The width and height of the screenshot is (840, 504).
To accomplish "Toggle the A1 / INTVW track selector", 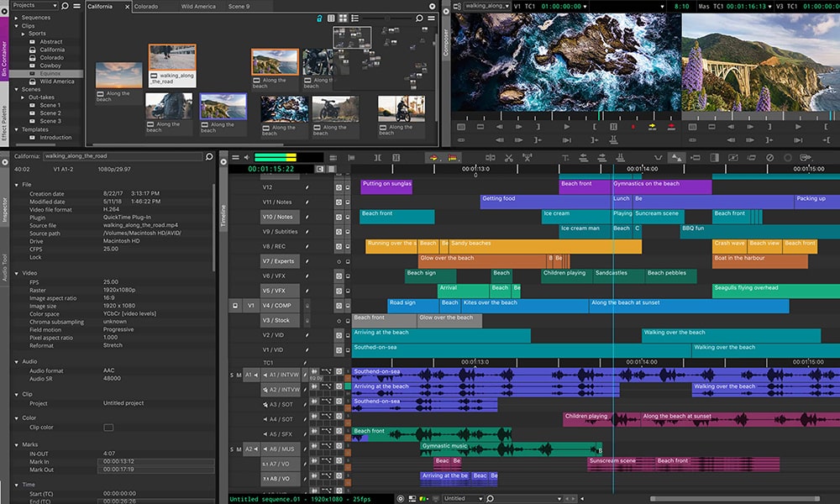I will pyautogui.click(x=281, y=375).
